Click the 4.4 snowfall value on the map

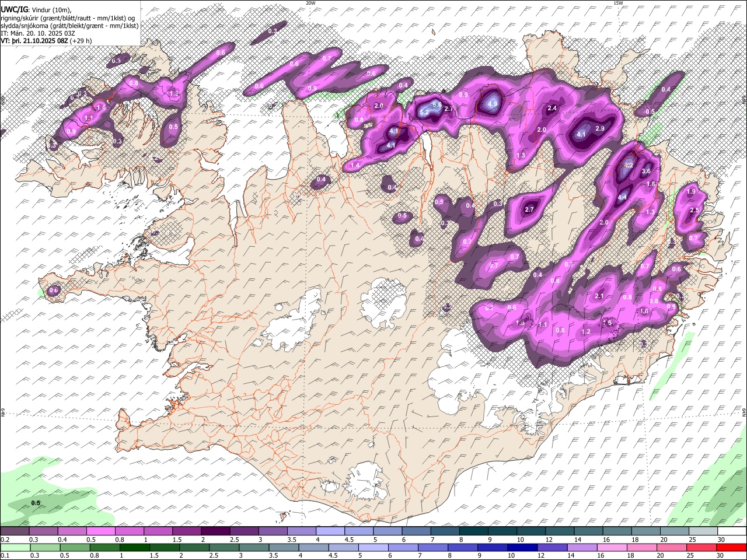pyautogui.click(x=622, y=197)
